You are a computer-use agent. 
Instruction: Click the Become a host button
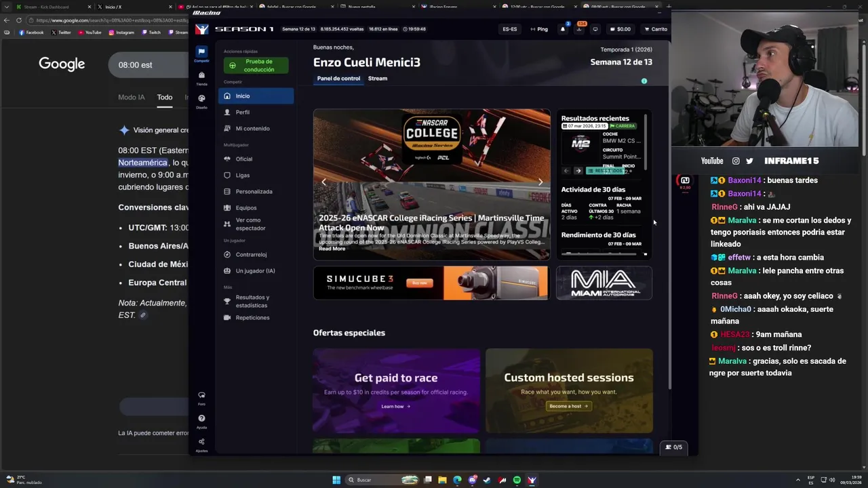point(569,406)
